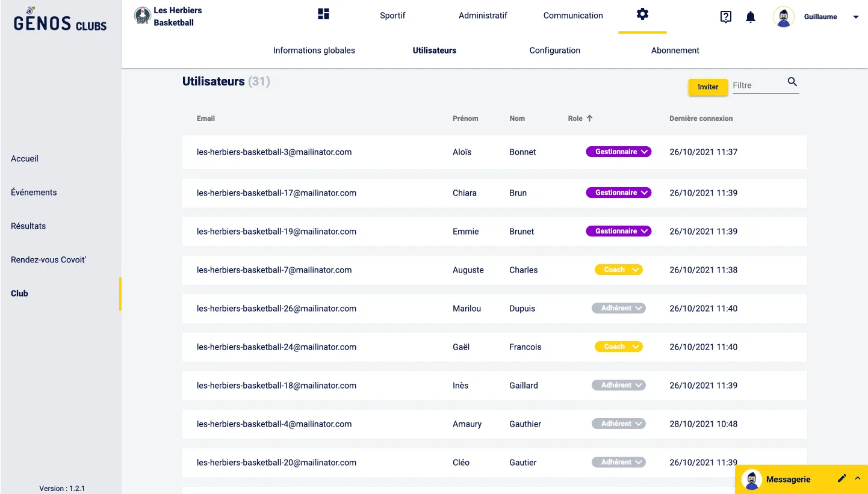Screen dimensions: 868x494
Task: Change Auguste Charles's Coach role dropdown
Action: click(618, 270)
